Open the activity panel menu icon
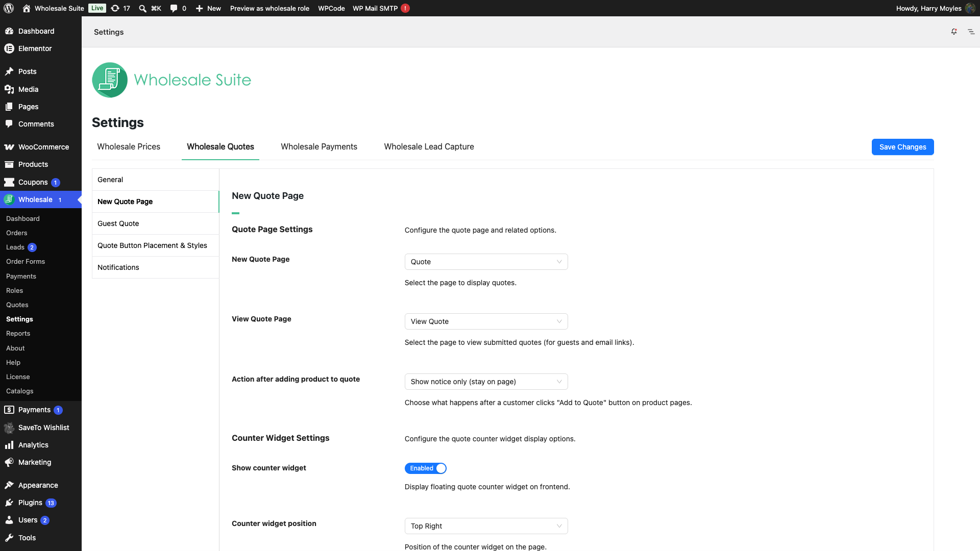The image size is (980, 551). 971,32
